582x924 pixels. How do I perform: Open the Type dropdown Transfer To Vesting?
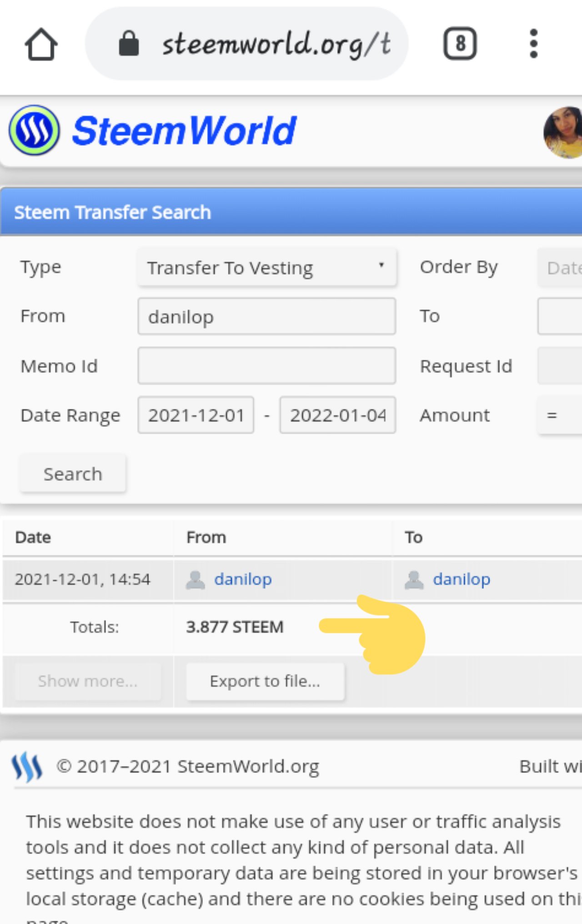pos(267,268)
